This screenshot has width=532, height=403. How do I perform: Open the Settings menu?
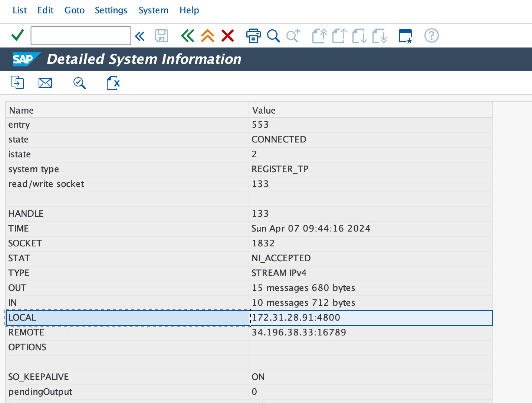point(111,10)
